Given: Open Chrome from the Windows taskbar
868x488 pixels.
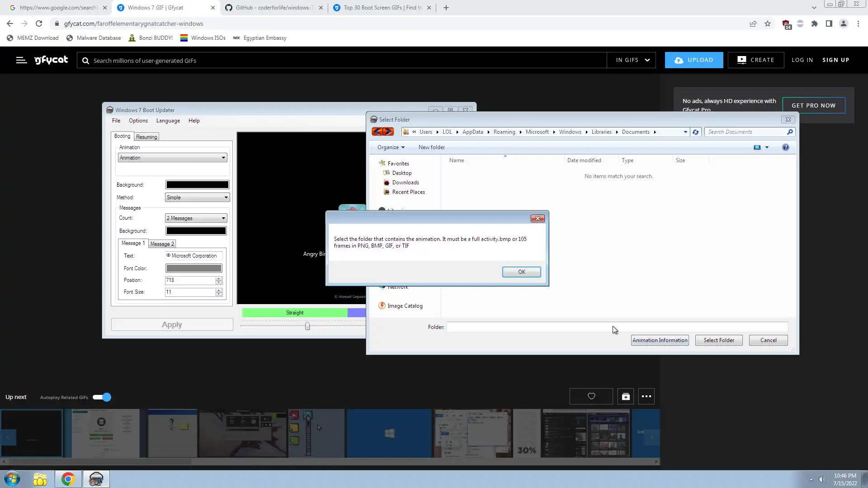Looking at the screenshot, I should [x=68, y=479].
